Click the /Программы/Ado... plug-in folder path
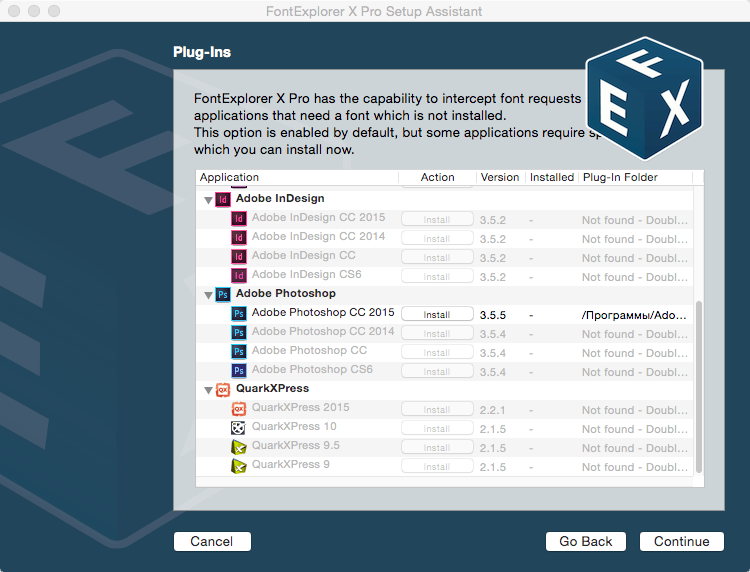 pyautogui.click(x=634, y=315)
